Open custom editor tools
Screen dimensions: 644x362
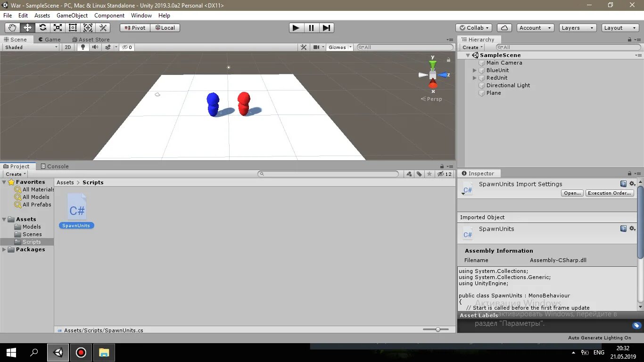tap(103, 28)
